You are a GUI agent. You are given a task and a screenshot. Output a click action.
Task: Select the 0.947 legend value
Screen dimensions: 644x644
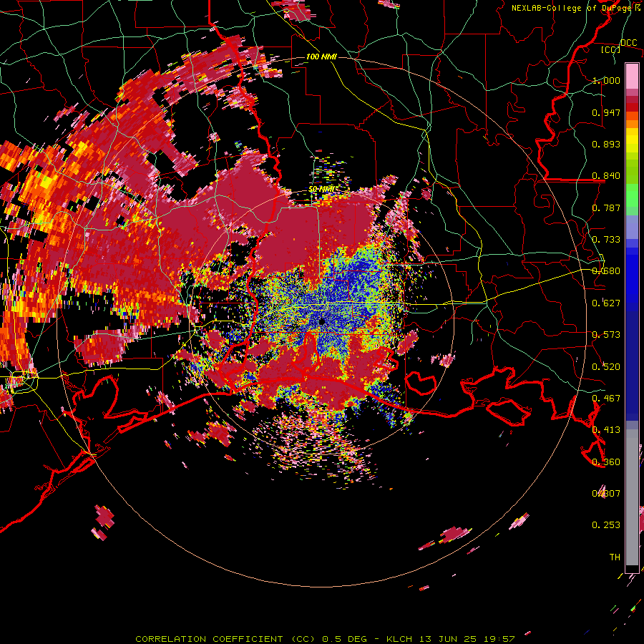coord(606,112)
